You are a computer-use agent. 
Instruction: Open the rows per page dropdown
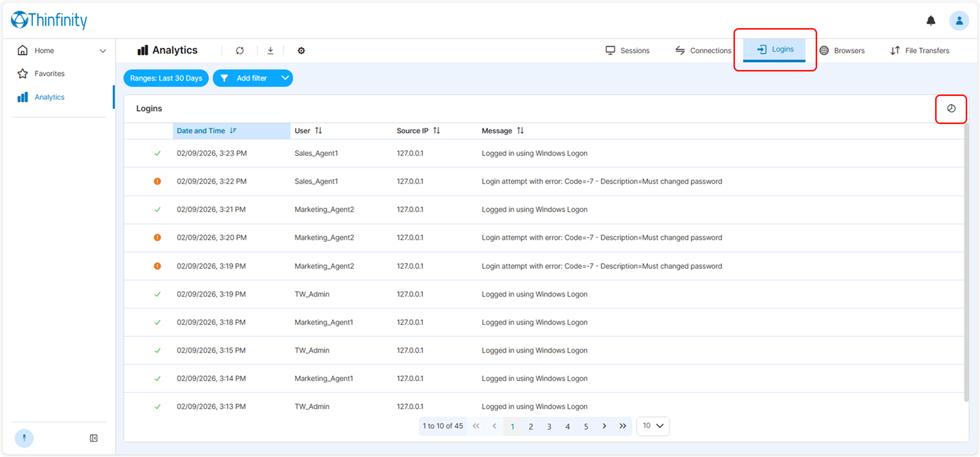(x=653, y=426)
